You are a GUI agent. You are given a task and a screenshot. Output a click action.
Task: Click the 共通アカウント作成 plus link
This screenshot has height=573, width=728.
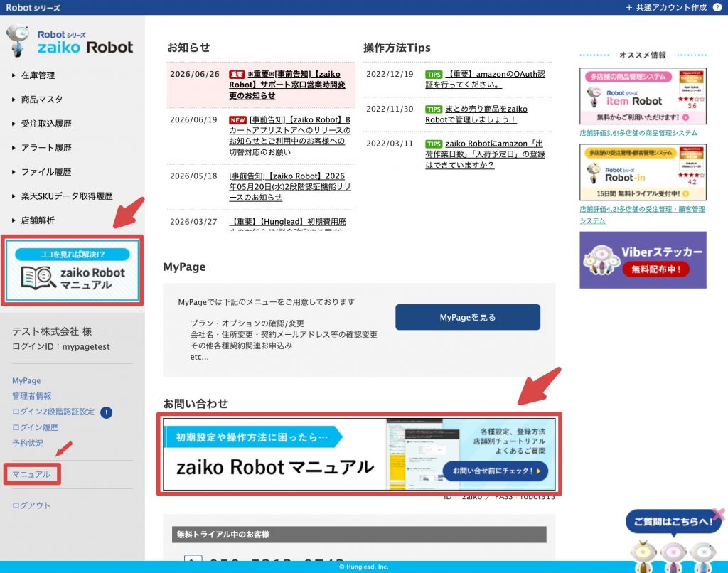(665, 7)
